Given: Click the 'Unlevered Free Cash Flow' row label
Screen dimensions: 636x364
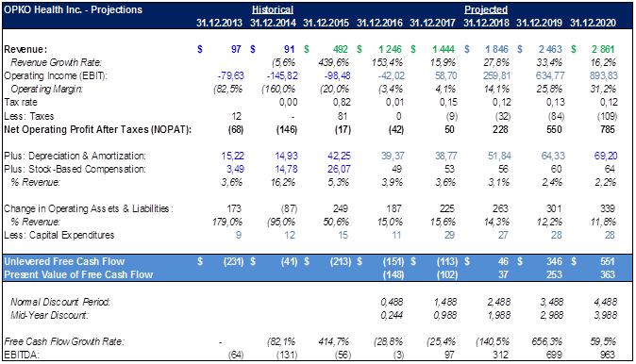Looking at the screenshot, I should coord(64,261).
